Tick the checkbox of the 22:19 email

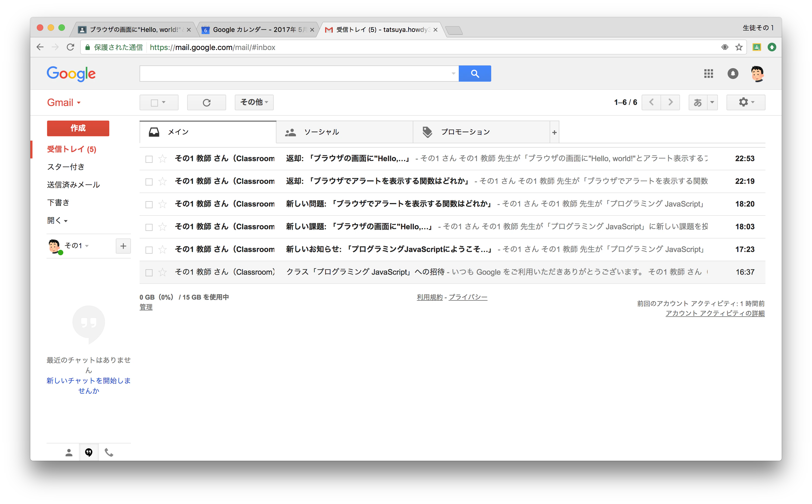coord(149,182)
